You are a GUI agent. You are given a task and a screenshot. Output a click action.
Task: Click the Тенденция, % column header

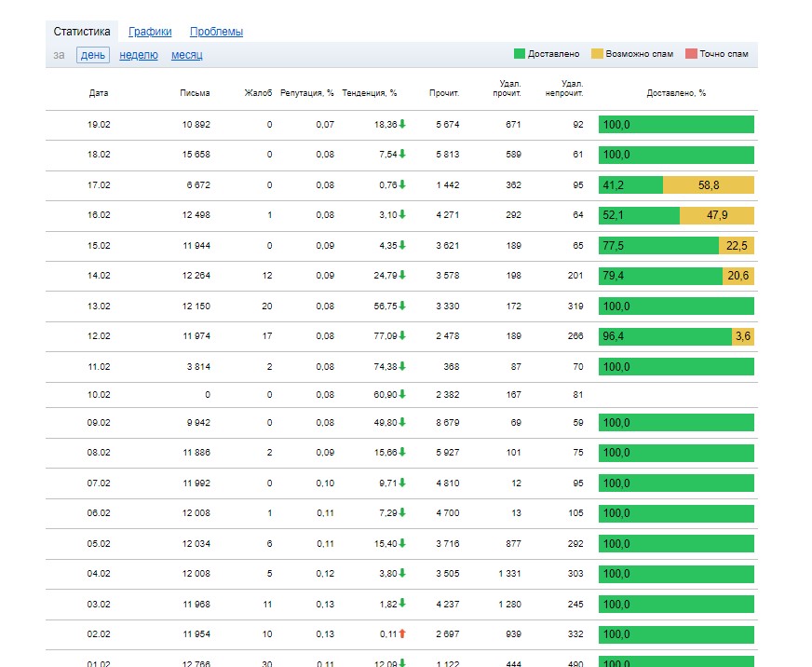370,93
